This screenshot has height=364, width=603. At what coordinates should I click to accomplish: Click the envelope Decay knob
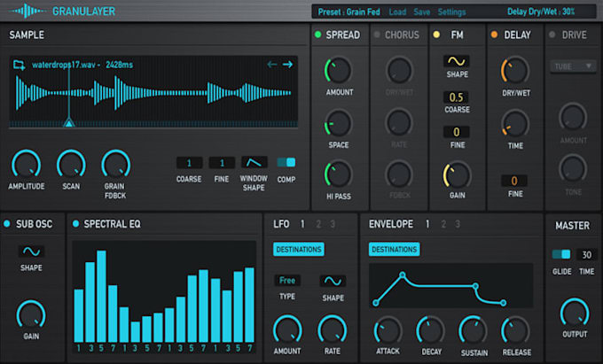coord(430,330)
